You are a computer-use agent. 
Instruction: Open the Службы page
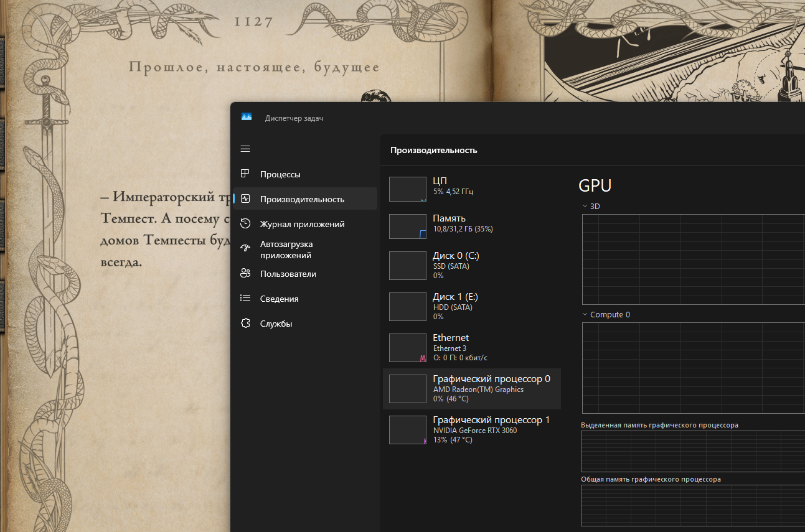[x=305, y=324]
